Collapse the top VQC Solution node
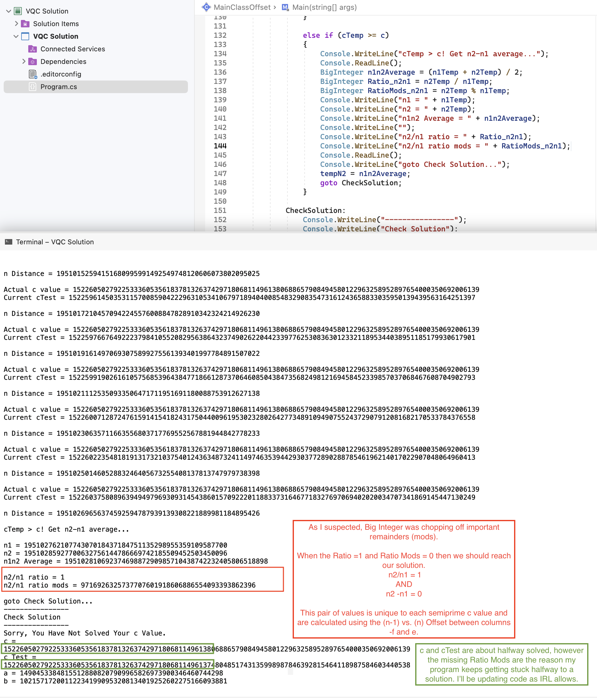The height and width of the screenshot is (700, 597). pyautogui.click(x=9, y=11)
